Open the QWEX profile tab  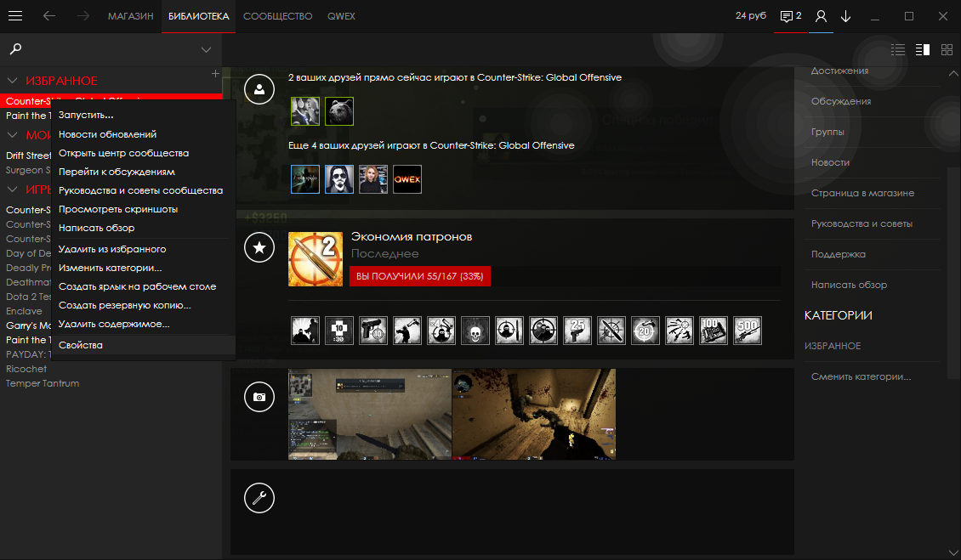pyautogui.click(x=341, y=16)
